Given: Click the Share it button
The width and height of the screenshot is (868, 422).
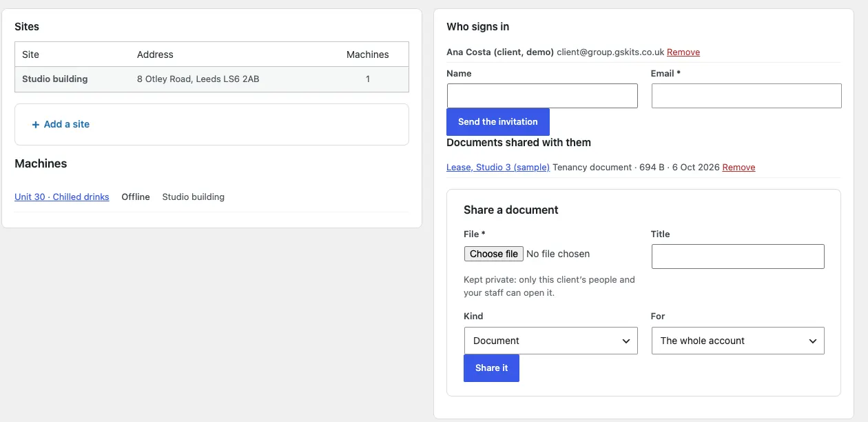Looking at the screenshot, I should coord(491,368).
